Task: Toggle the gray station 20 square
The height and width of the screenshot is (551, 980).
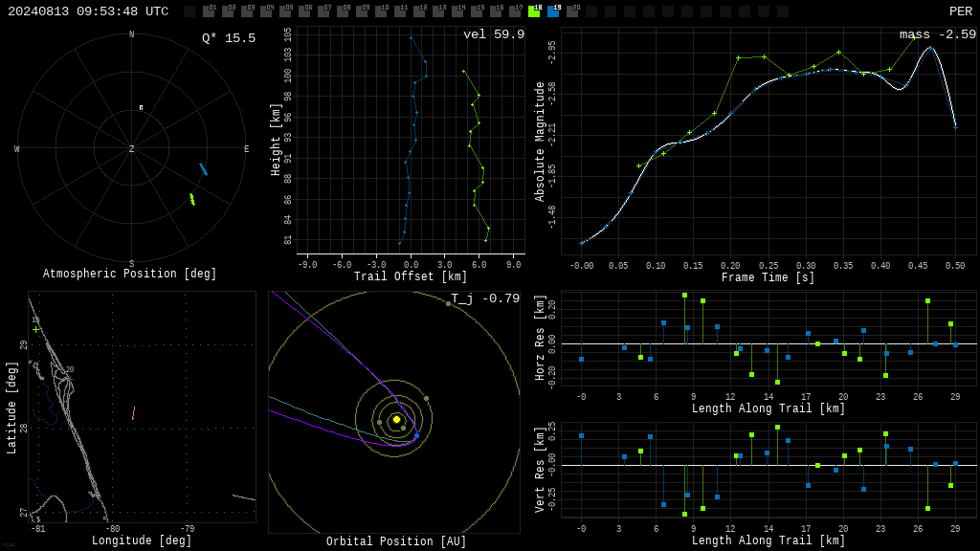Action: coord(572,11)
